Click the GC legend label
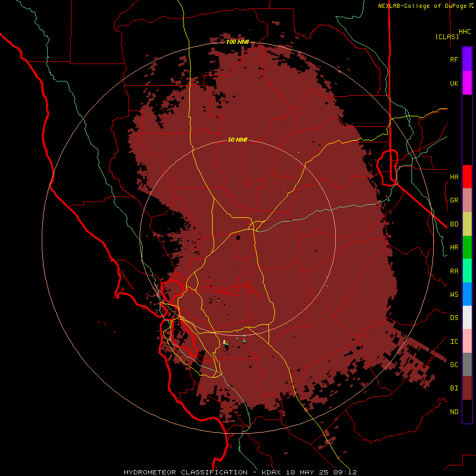Image resolution: width=476 pixels, height=476 pixels. tap(454, 364)
